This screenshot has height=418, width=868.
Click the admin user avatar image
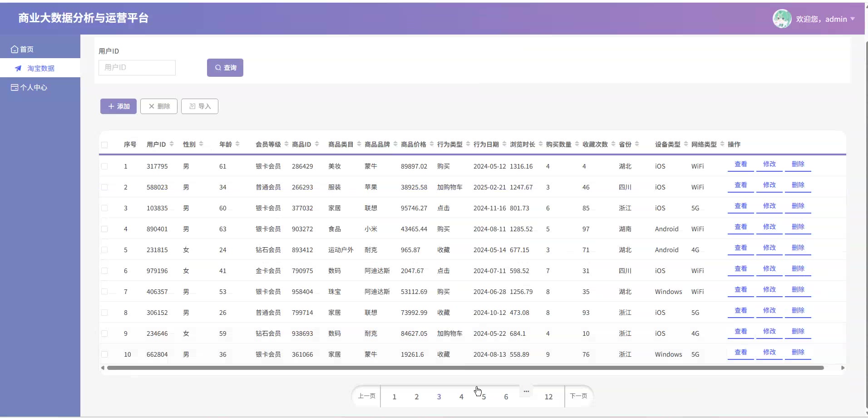(782, 19)
